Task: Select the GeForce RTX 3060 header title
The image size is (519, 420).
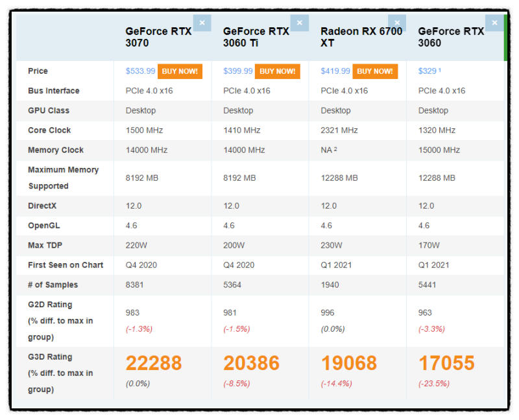Action: [x=451, y=37]
